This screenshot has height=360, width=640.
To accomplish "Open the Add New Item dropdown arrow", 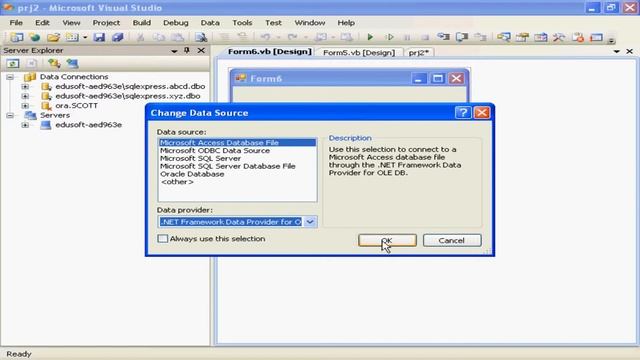I will [85, 38].
